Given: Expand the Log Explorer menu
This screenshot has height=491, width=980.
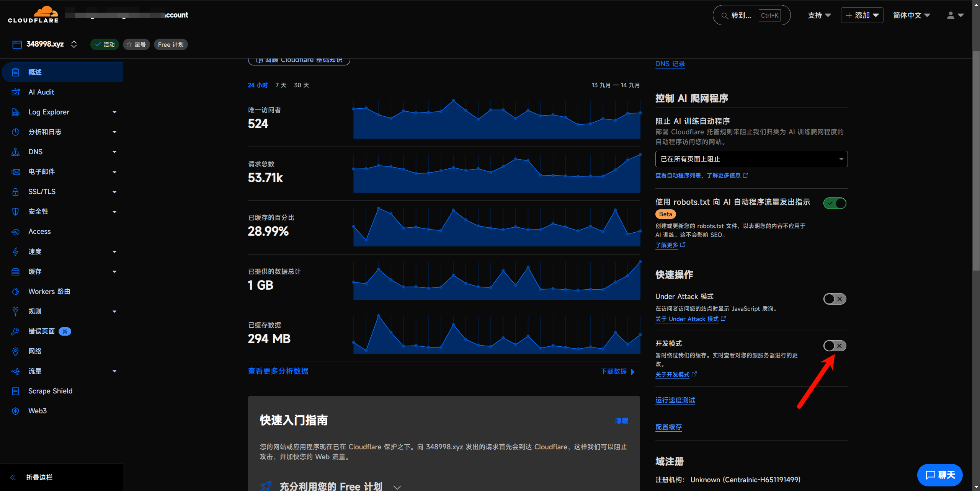Looking at the screenshot, I should pos(114,112).
